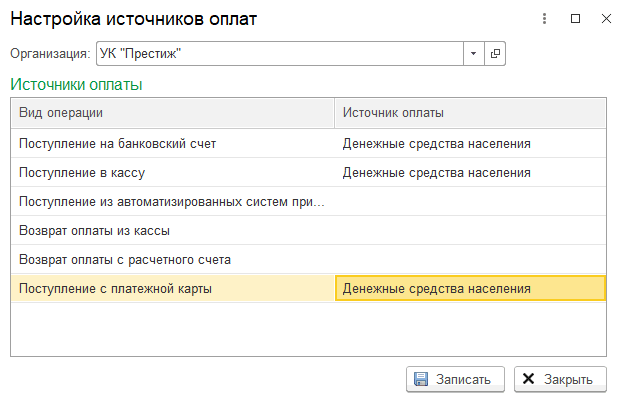Sort by the Вид операции column header
This screenshot has height=395, width=621.
tap(173, 113)
